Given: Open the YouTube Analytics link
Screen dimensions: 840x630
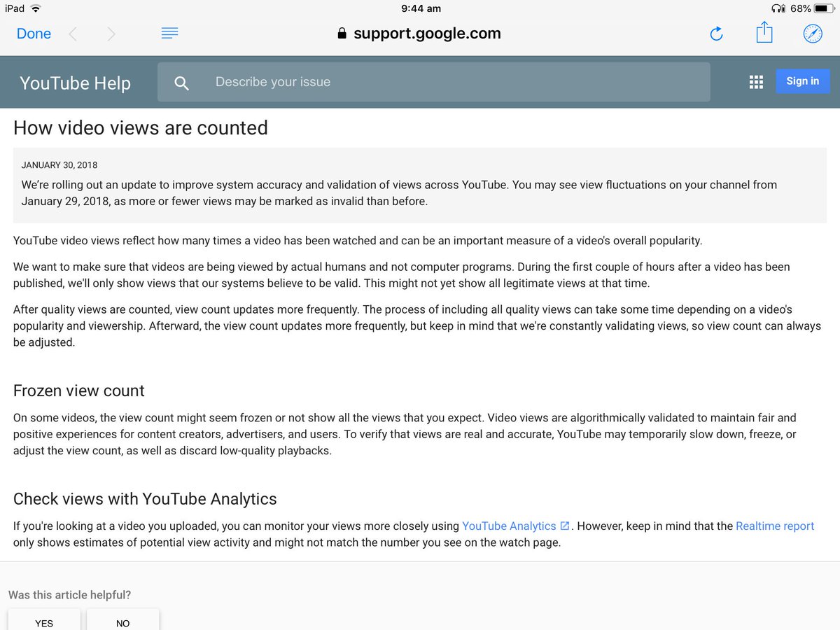Looking at the screenshot, I should pyautogui.click(x=516, y=526).
